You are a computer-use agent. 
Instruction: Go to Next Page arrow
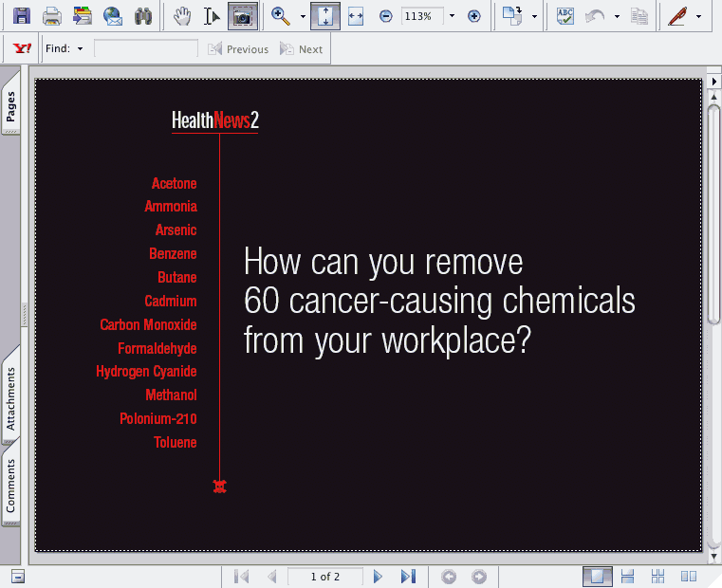pyautogui.click(x=378, y=576)
